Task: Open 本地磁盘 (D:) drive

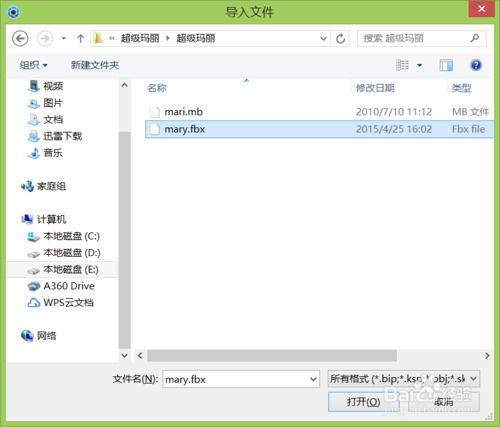Action: (64, 253)
